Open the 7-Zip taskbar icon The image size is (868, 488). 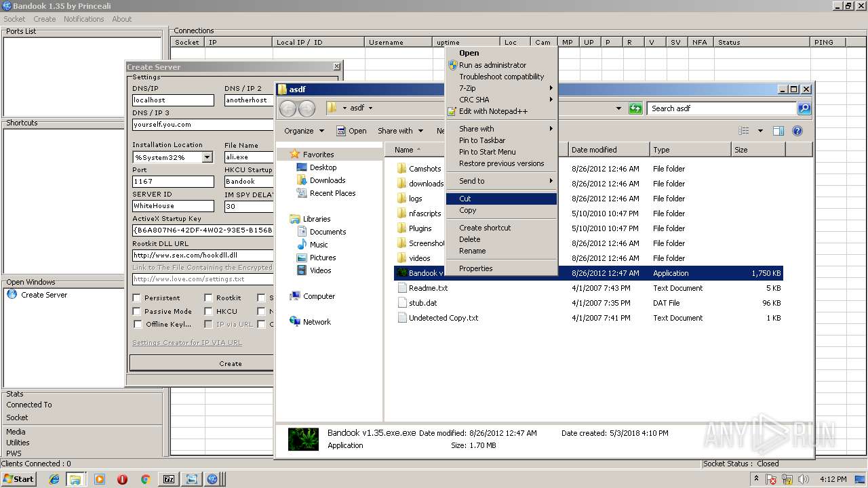coord(169,479)
